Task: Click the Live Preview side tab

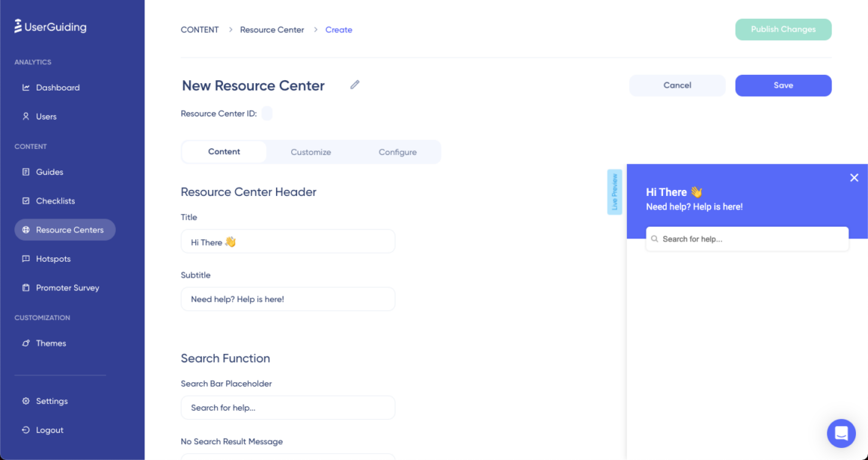Action: 614,192
